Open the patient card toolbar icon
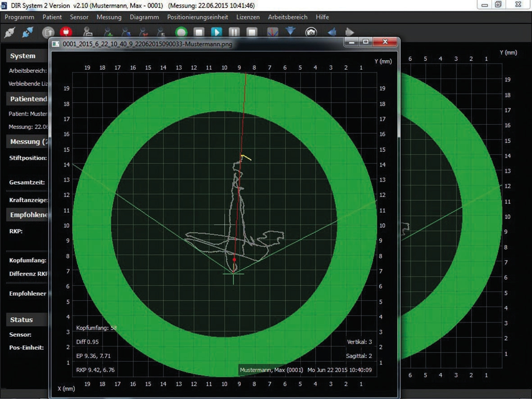This screenshot has width=532, height=399. [87, 32]
